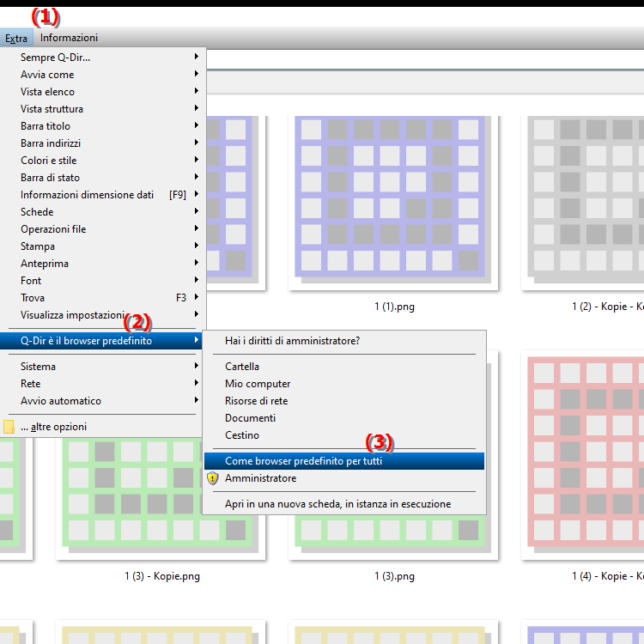
Task: Open Font submenu
Action: coord(102,281)
